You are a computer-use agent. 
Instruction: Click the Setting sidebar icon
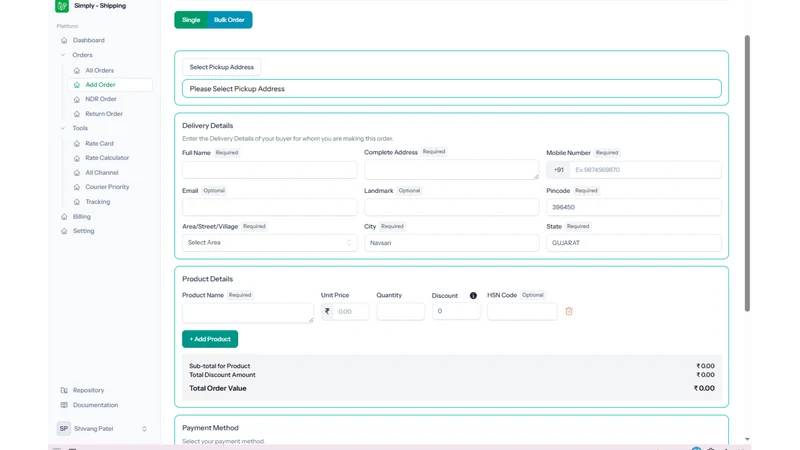pos(64,231)
